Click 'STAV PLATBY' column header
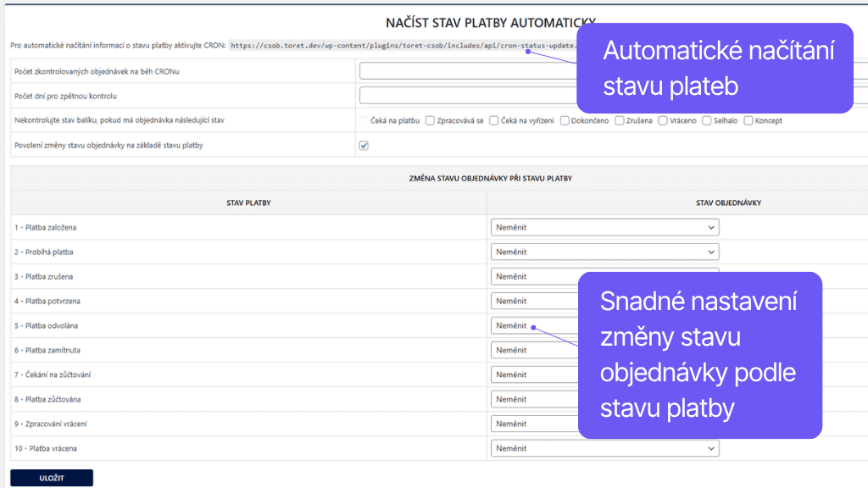The width and height of the screenshot is (868, 488). click(x=248, y=203)
